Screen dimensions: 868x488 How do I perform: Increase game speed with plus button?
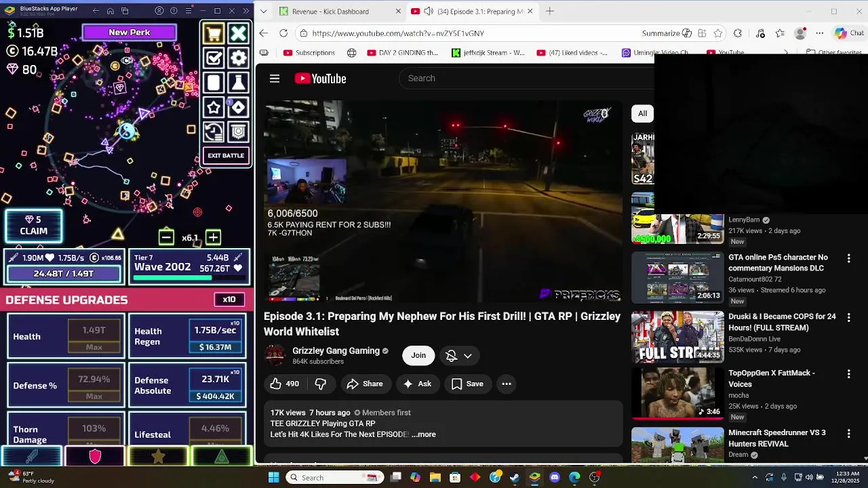tap(213, 237)
